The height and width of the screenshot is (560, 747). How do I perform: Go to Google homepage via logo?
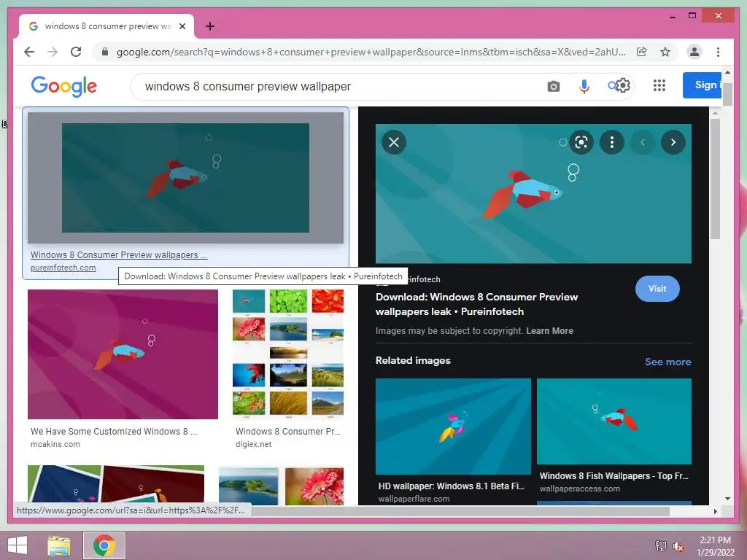64,86
